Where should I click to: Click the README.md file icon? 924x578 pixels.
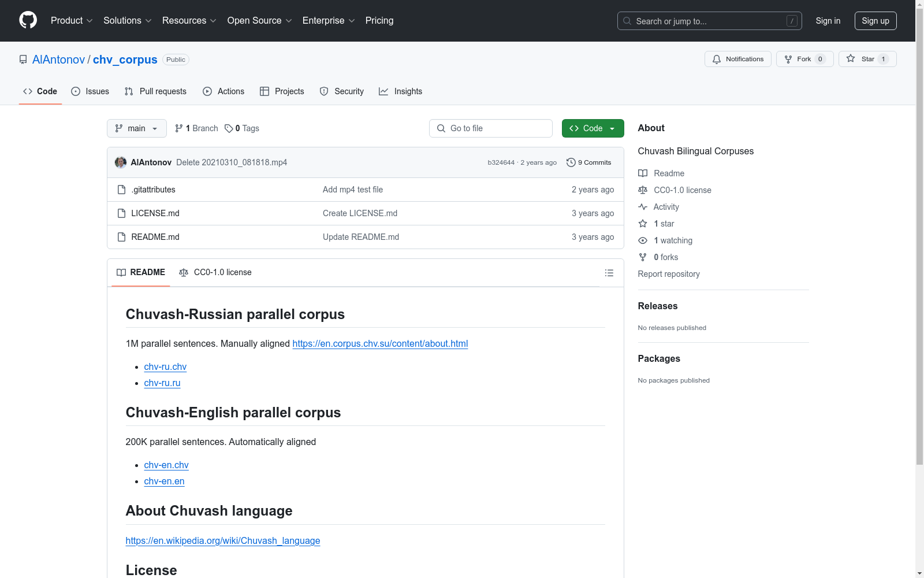click(x=121, y=237)
